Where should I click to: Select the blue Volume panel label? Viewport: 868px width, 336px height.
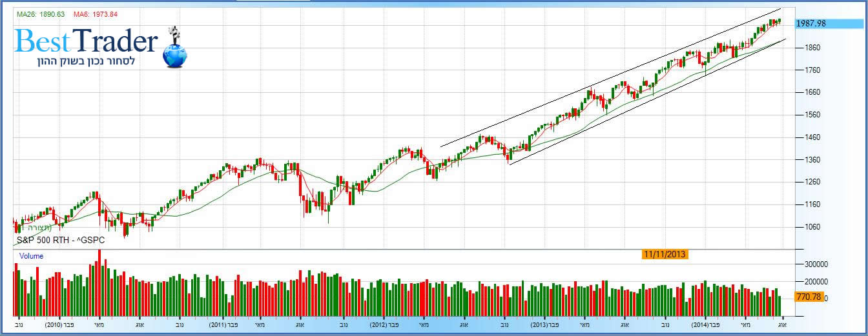[x=31, y=256]
